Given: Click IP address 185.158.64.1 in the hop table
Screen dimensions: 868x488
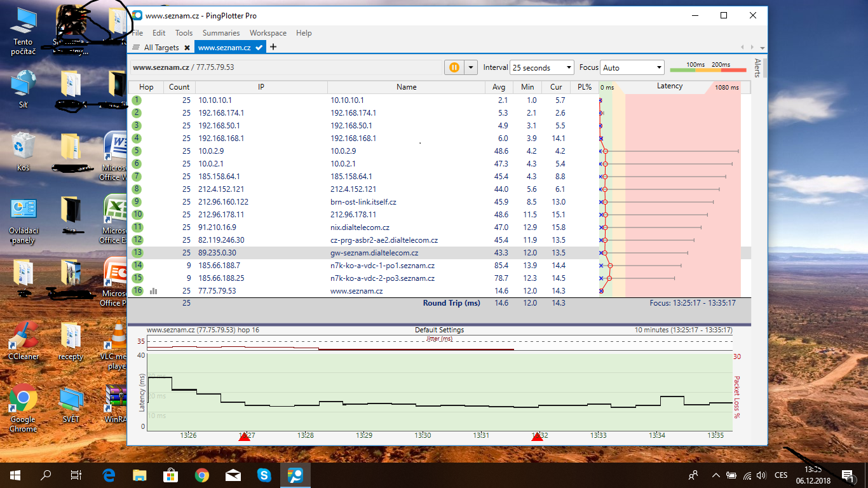Looking at the screenshot, I should (x=219, y=177).
